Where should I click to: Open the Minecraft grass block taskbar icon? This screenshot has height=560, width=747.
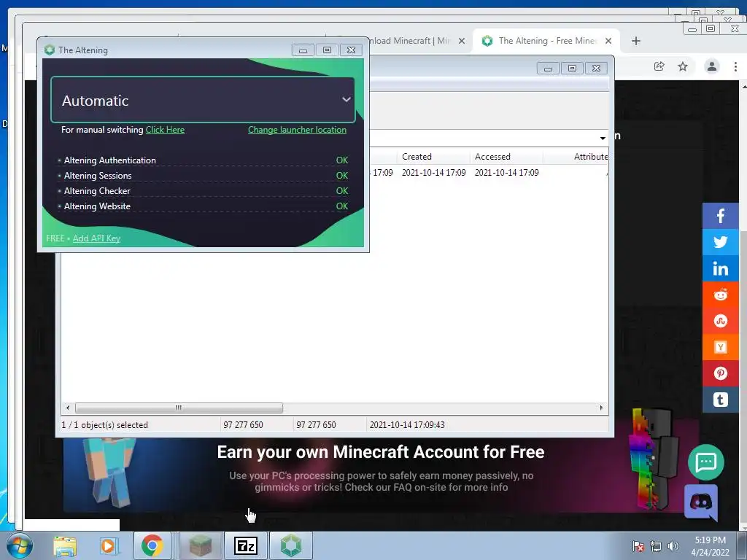pos(201,545)
